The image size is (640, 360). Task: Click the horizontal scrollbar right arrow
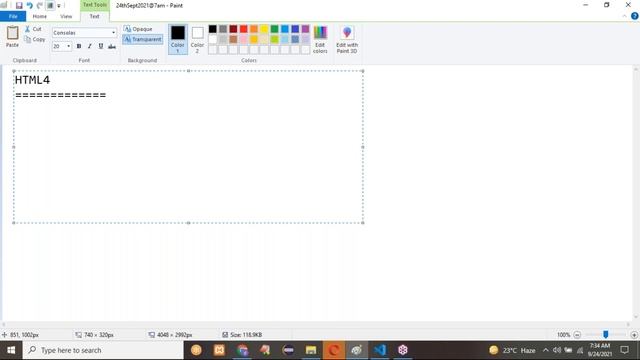point(628,324)
